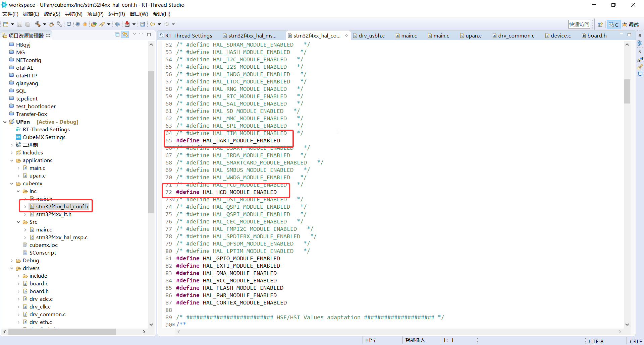
Task: Click the Collapse All icon in project explorer
Action: [117, 34]
